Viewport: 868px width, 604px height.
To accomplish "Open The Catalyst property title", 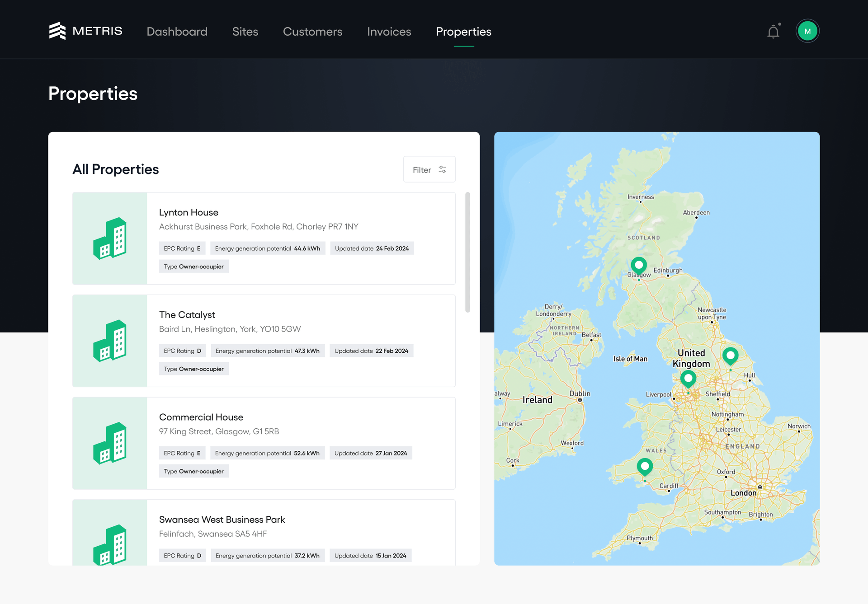I will point(187,315).
